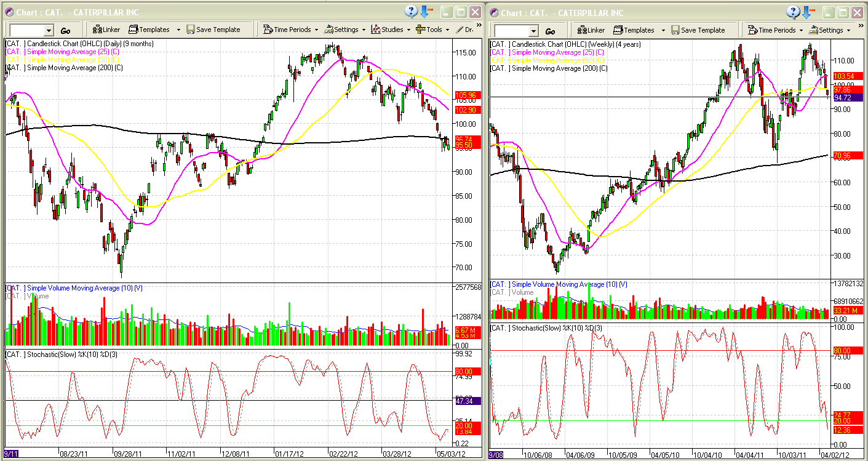The height and width of the screenshot is (461, 868).
Task: Open Settings menu in the daily chart window
Action: pos(345,30)
